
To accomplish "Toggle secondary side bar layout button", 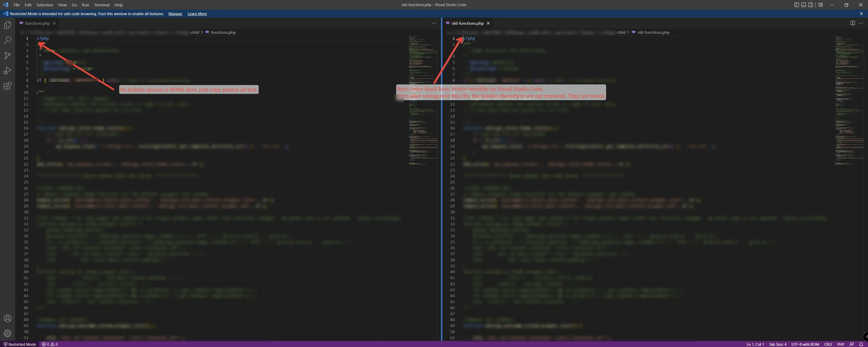I will point(811,5).
